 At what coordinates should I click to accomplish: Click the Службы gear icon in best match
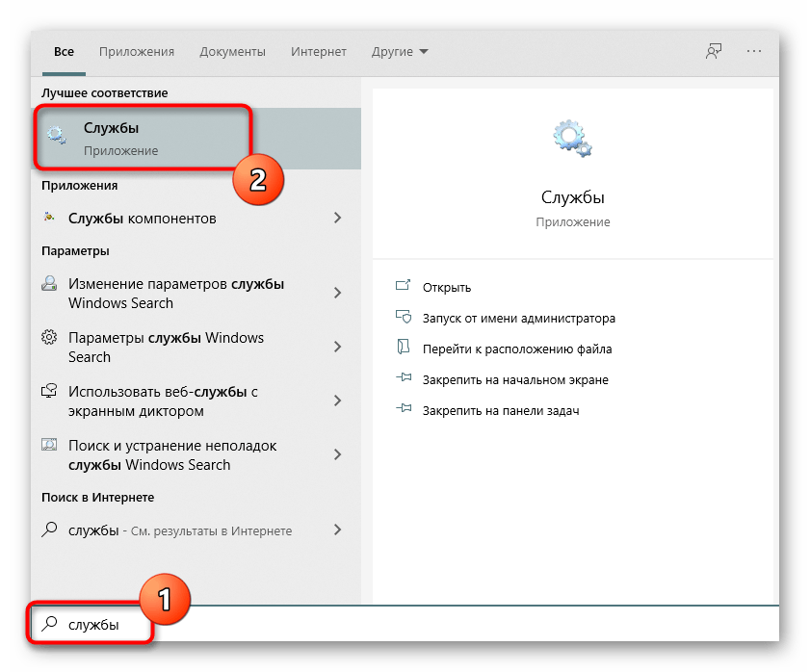[57, 137]
